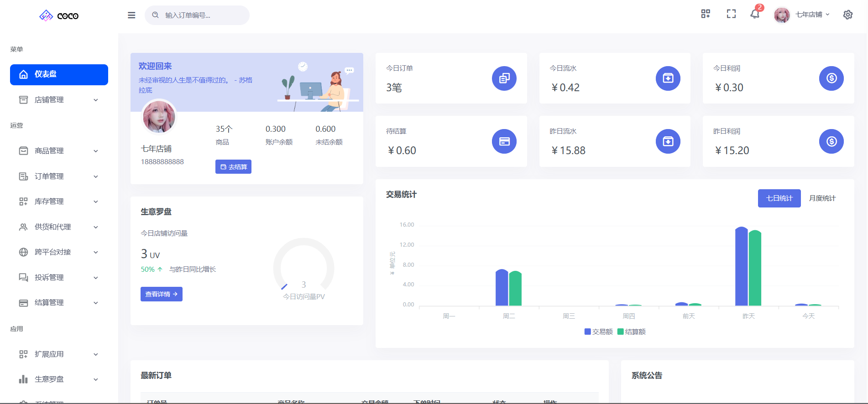
Task: Click the 今日订单 card icon
Action: [x=504, y=78]
